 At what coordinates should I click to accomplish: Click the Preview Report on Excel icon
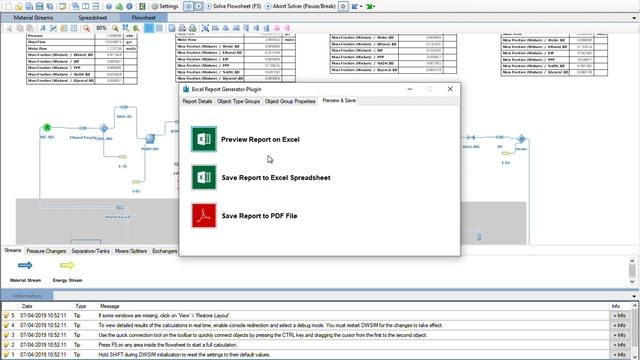(x=204, y=139)
